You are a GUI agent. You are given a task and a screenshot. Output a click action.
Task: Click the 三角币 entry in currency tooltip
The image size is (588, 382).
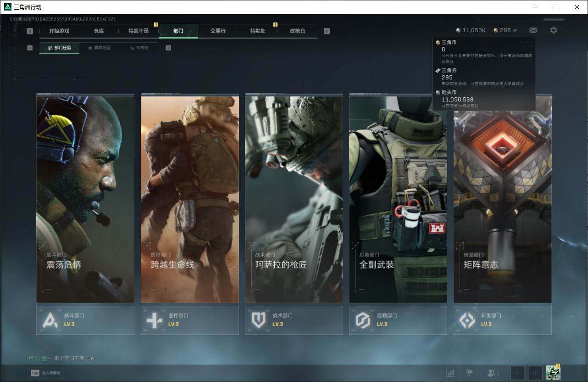pyautogui.click(x=484, y=52)
